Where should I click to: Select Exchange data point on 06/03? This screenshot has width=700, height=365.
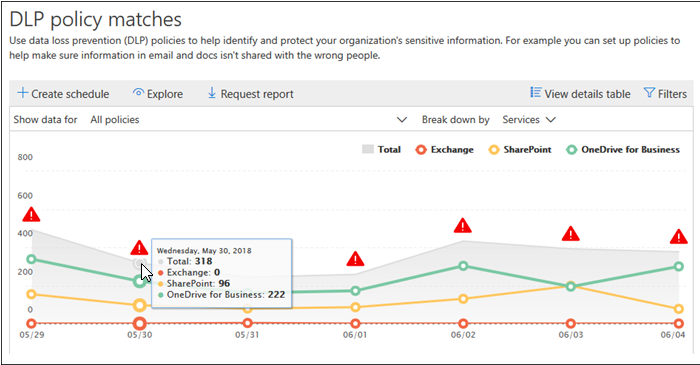tap(571, 324)
